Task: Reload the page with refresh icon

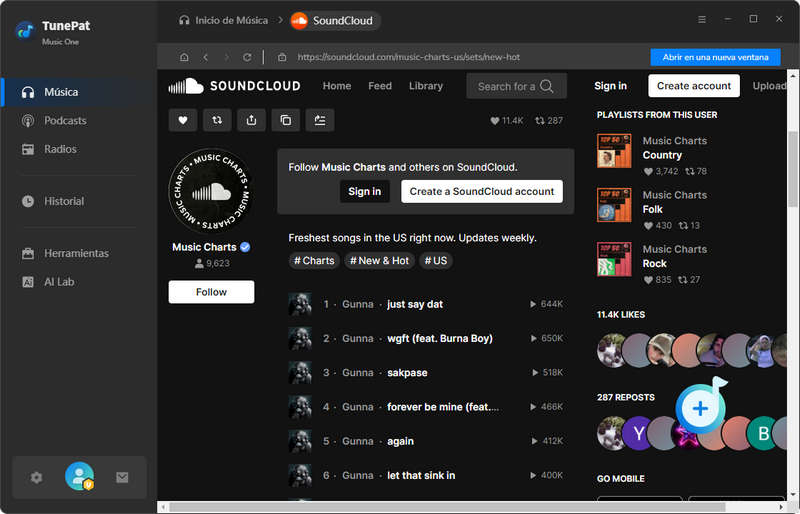Action: [247, 57]
